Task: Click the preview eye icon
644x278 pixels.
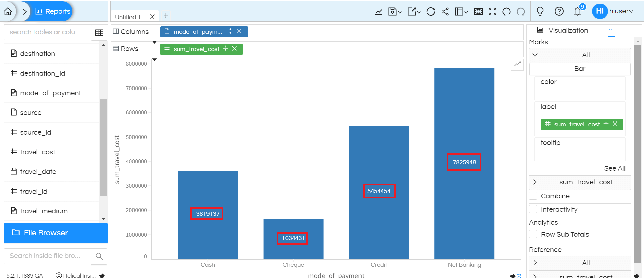Action: pyautogui.click(x=478, y=12)
